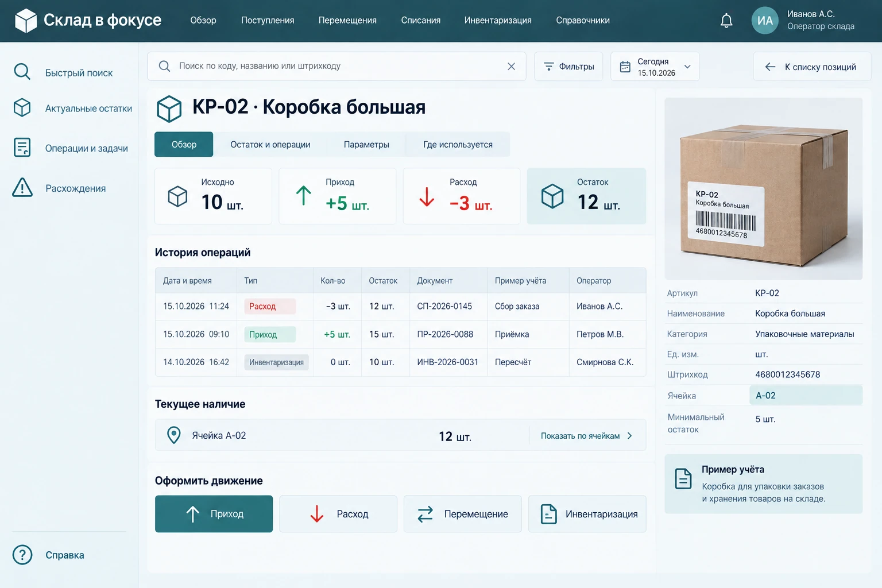Open document ПР-2026-0088
Screen dimensions: 882x588
tap(445, 334)
